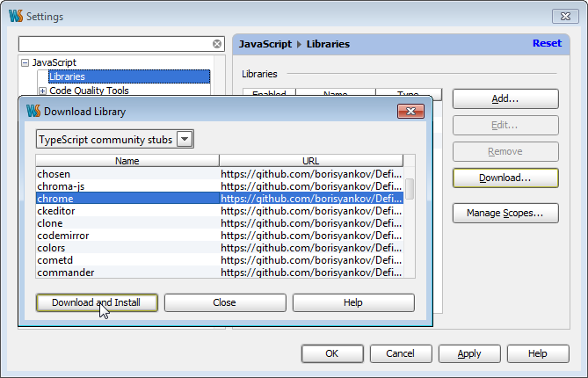Select the cometd library row
The image size is (588, 378).
(220, 260)
